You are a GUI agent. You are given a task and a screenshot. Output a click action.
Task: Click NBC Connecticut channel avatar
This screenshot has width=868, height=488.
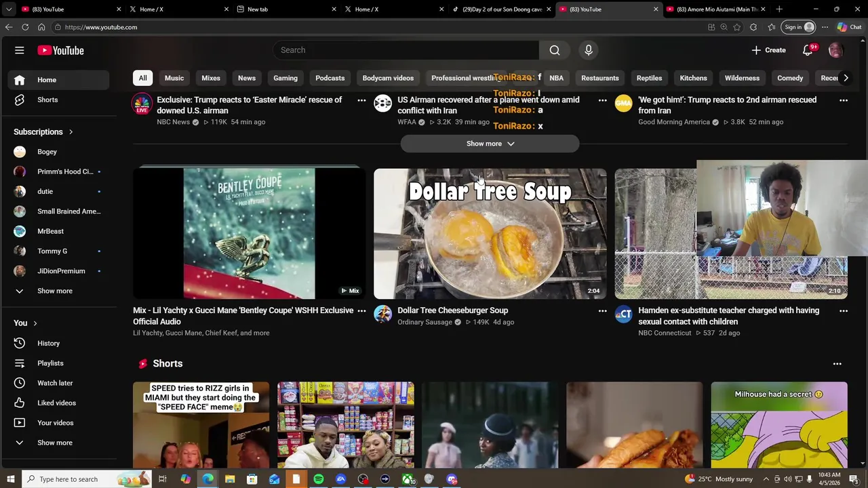click(623, 314)
